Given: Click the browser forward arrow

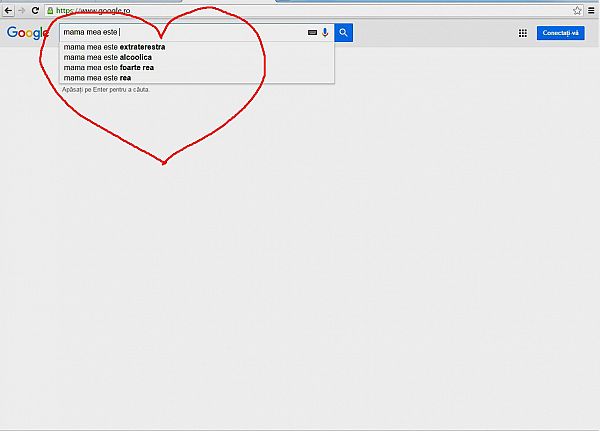Looking at the screenshot, I should click(x=21, y=10).
